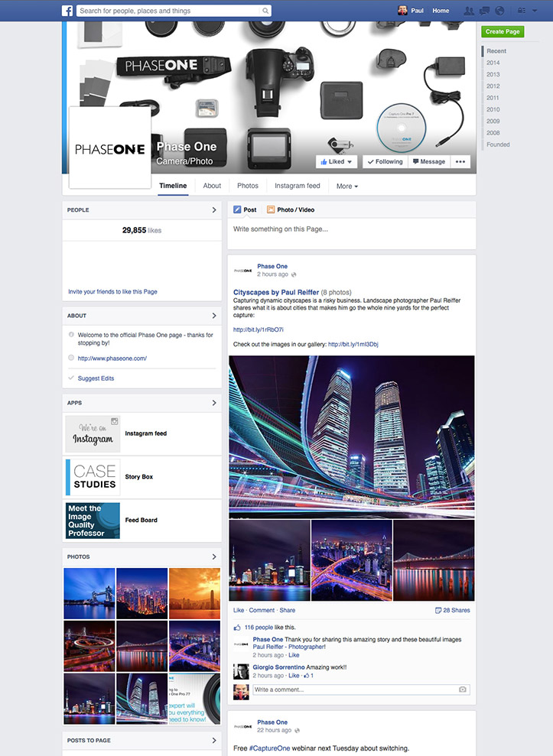553x756 pixels.
Task: Click Home in the top bar
Action: [x=441, y=11]
